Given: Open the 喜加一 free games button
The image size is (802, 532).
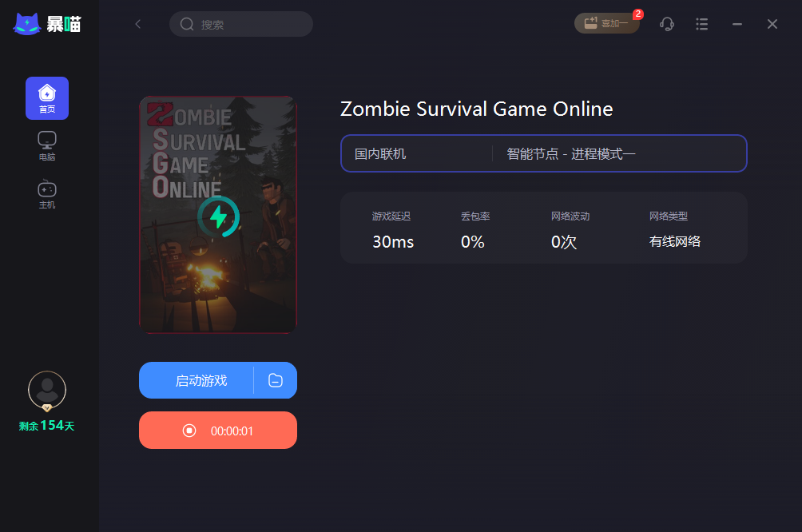Looking at the screenshot, I should 606,23.
